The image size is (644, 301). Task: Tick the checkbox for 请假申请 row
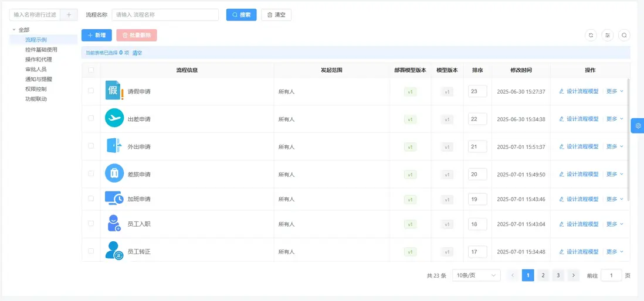pos(91,91)
